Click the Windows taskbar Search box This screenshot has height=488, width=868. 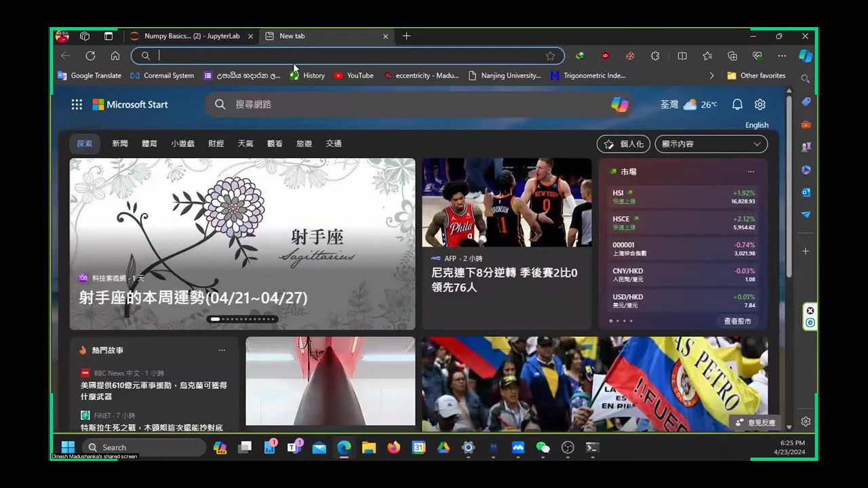144,447
